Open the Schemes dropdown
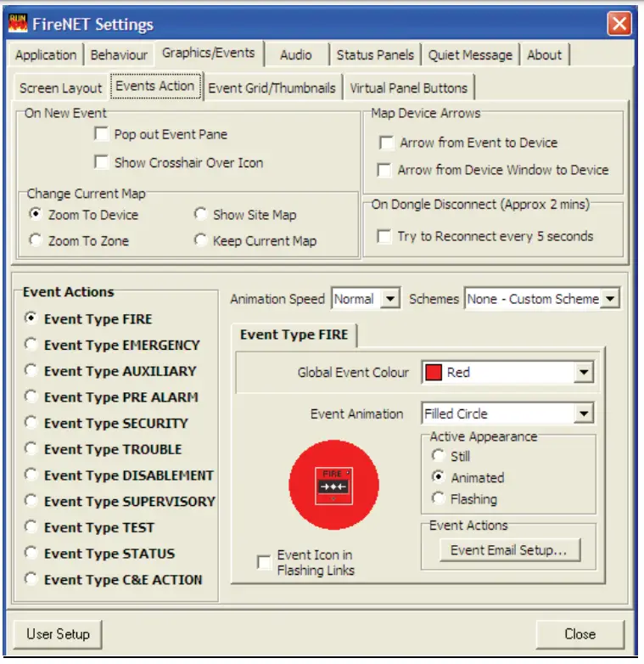The width and height of the screenshot is (644, 664). [610, 299]
